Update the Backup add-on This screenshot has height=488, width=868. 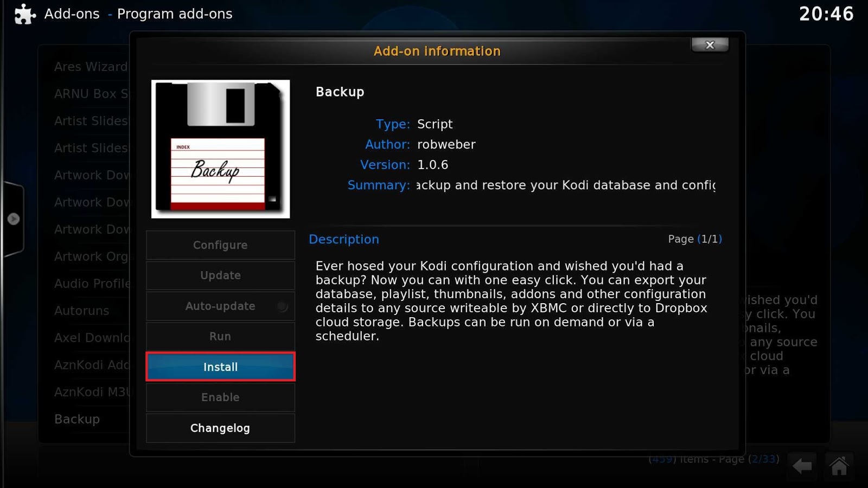point(220,275)
